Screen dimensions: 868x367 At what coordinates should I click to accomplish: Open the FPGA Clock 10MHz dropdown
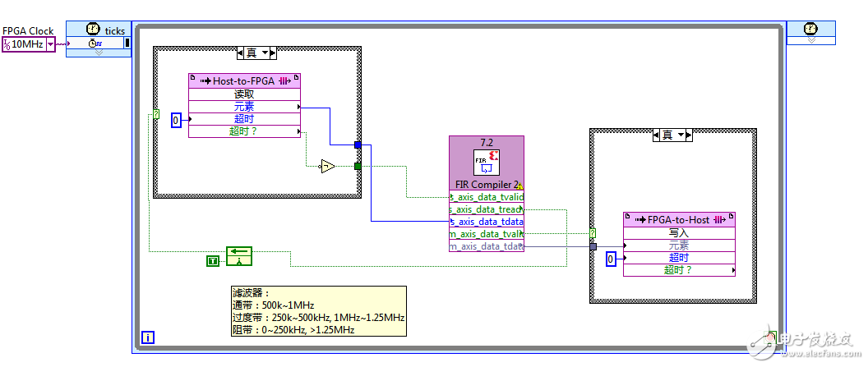click(50, 44)
